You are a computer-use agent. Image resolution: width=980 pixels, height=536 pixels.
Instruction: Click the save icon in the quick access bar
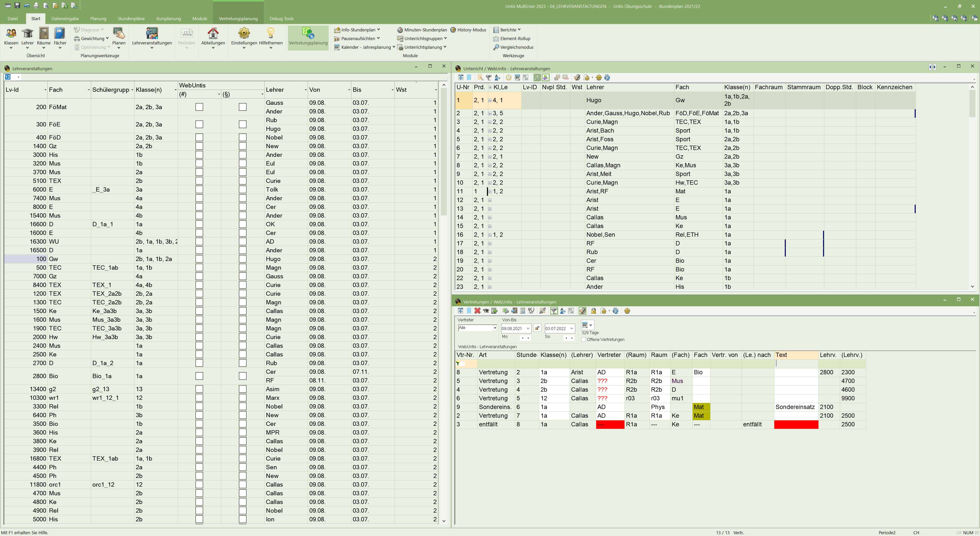coord(17,5)
